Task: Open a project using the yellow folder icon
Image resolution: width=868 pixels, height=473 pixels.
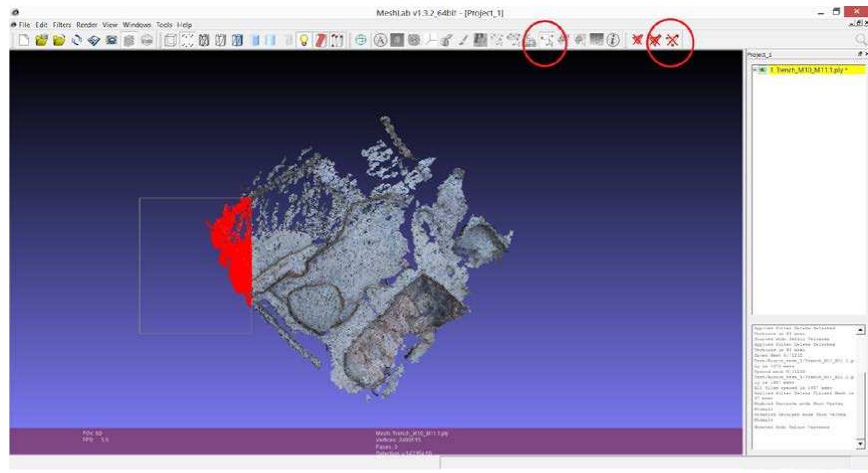Action: point(41,40)
